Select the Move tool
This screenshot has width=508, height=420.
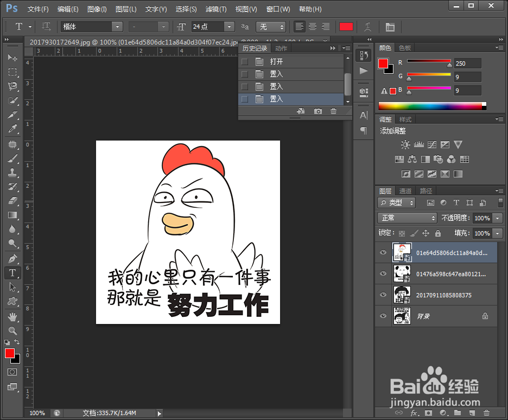tap(12, 58)
